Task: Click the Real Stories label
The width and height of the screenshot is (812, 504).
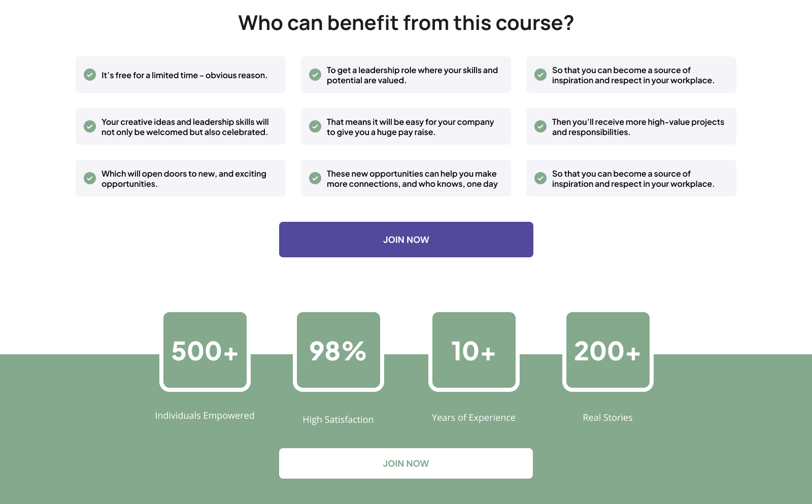Action: (x=607, y=418)
